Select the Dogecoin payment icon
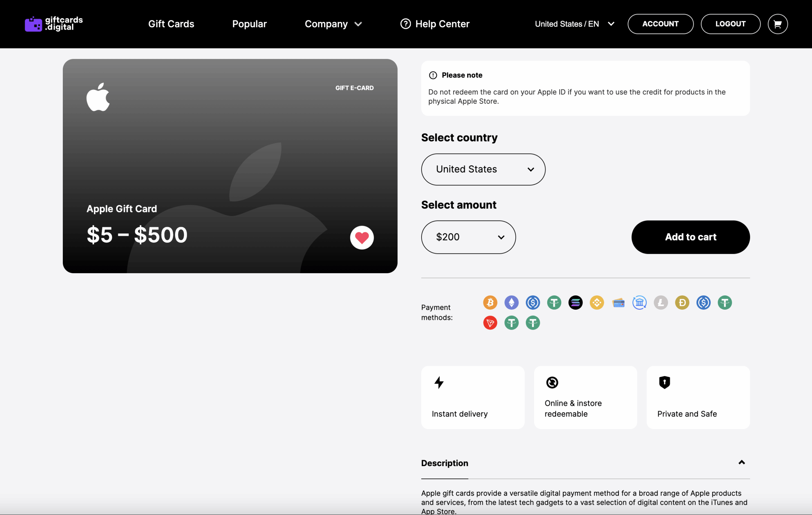The height and width of the screenshot is (515, 812). coord(682,302)
